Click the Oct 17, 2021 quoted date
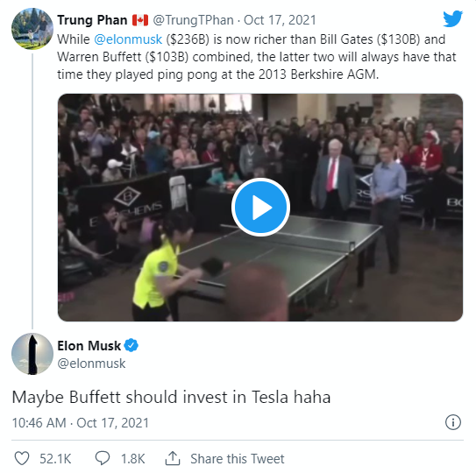This screenshot has height=473, width=476. click(x=280, y=20)
